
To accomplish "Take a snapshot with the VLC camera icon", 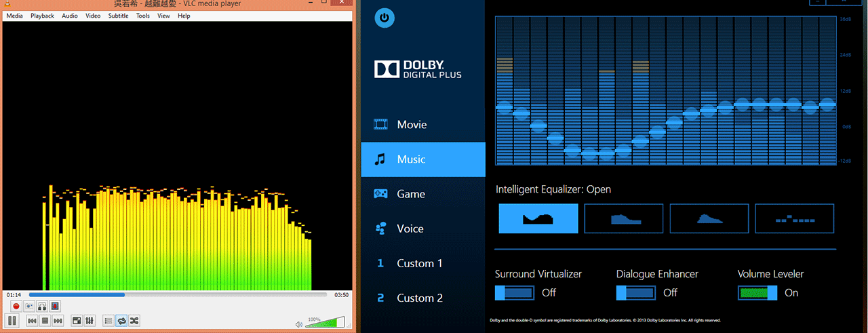I will click(29, 307).
